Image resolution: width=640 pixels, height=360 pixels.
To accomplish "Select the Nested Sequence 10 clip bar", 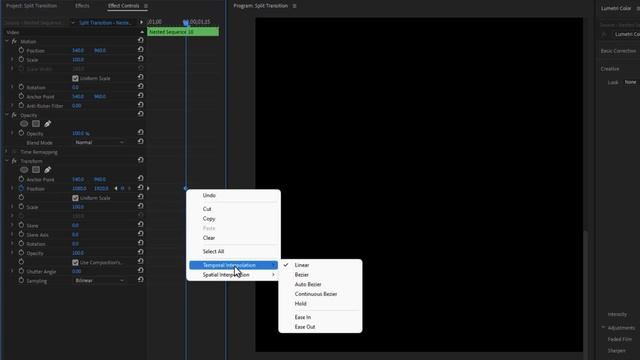I will click(x=183, y=32).
